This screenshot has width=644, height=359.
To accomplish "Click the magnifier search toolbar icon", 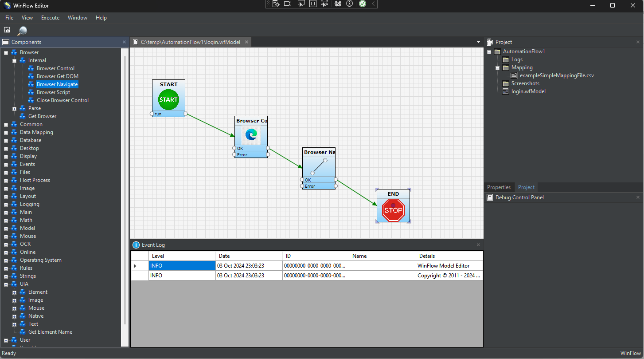I will click(x=22, y=31).
